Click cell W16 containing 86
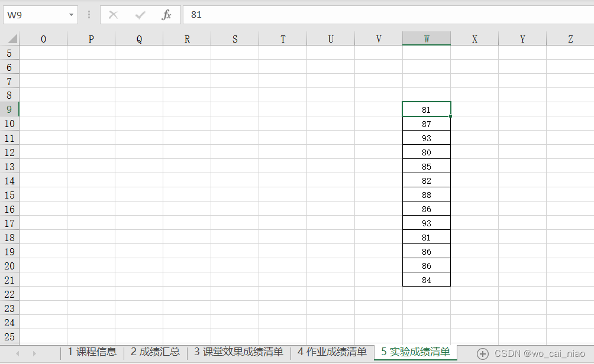This screenshot has width=594, height=364. pos(427,209)
